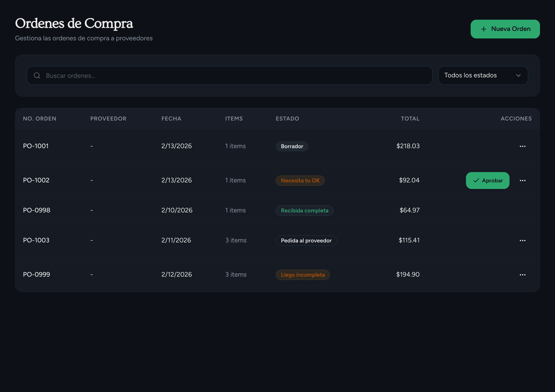Open the actions menu for PO-1001
This screenshot has width=555, height=392.
pos(522,146)
